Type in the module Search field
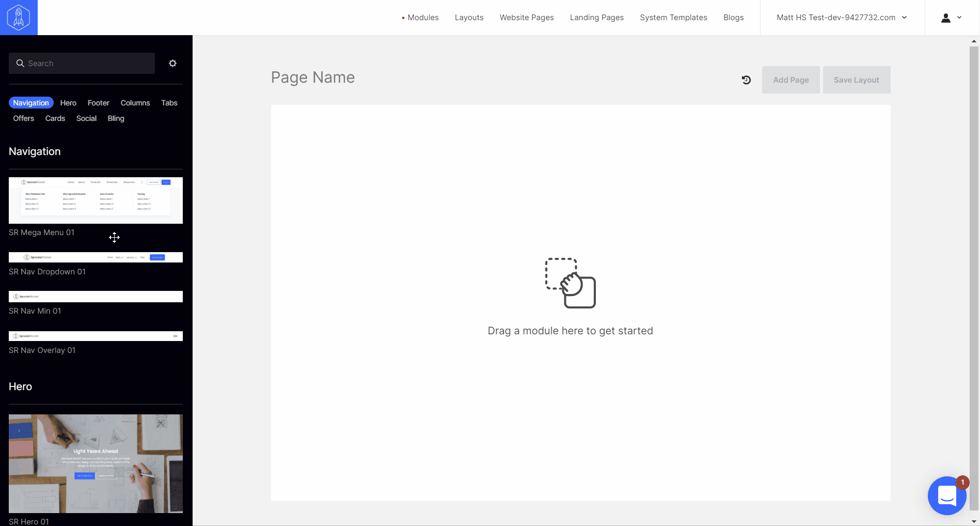The image size is (980, 526). tap(88, 63)
